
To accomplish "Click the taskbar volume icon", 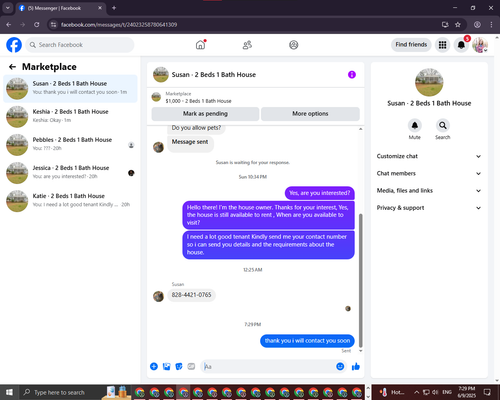I will (x=435, y=392).
